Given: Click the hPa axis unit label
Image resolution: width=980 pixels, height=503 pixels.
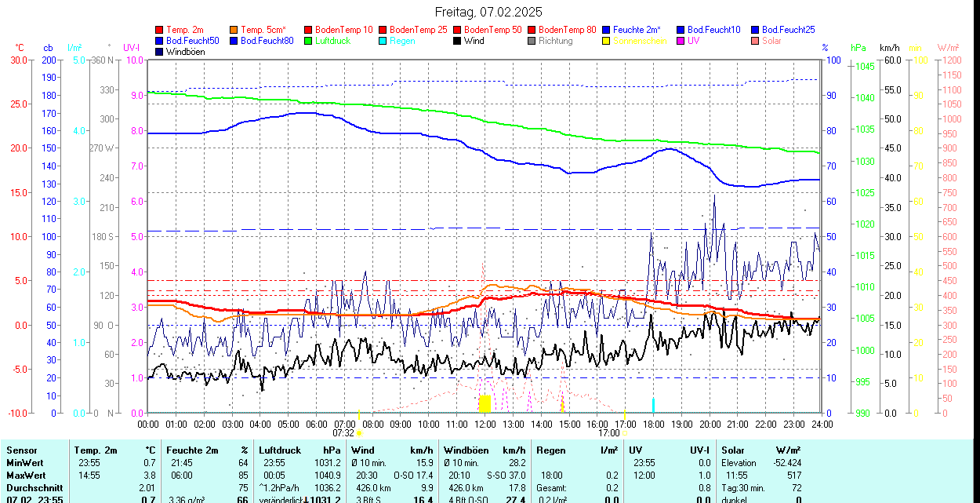Looking at the screenshot, I should [x=858, y=48].
